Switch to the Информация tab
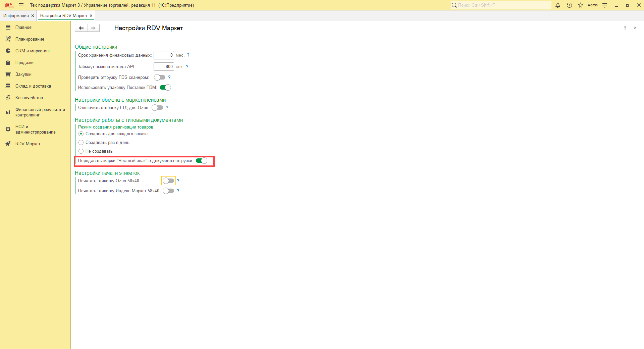644x349 pixels. (x=16, y=16)
